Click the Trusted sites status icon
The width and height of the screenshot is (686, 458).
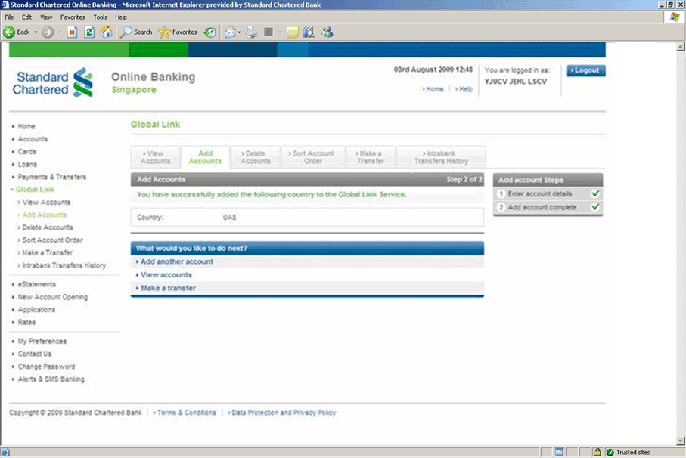(x=610, y=452)
